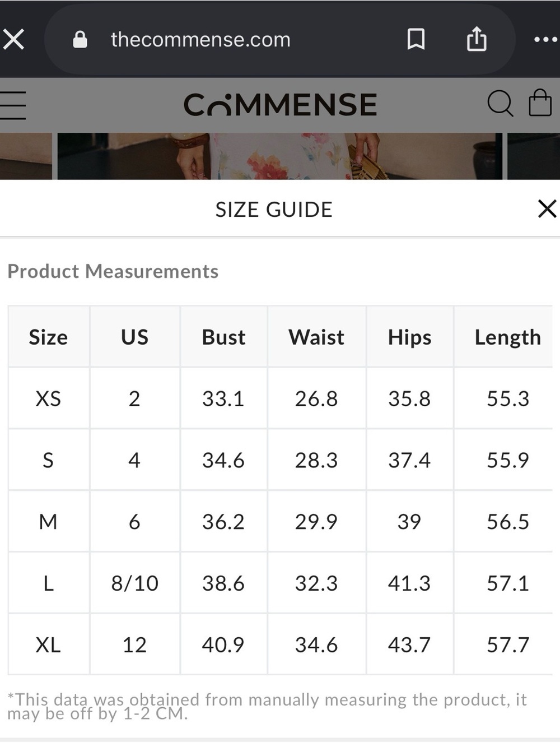Tap the search magnifier icon
Image resolution: width=560 pixels, height=747 pixels.
coord(500,104)
